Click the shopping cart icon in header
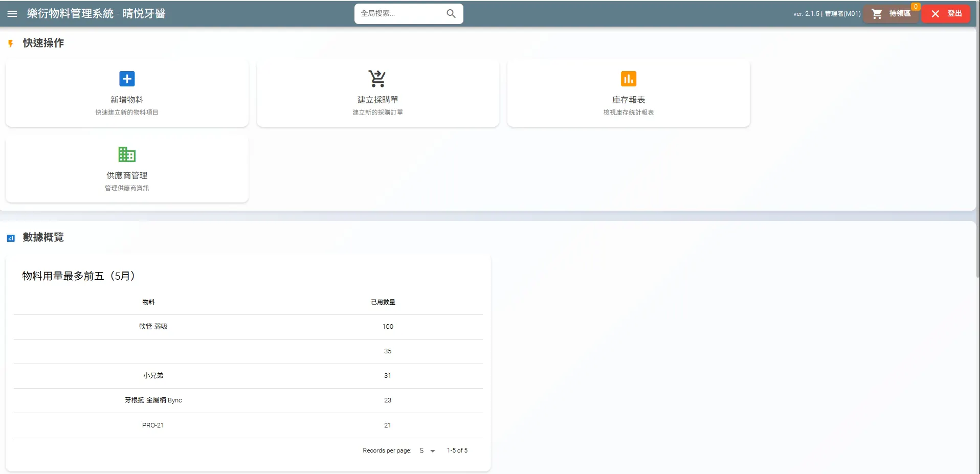This screenshot has width=980, height=474. 877,14
